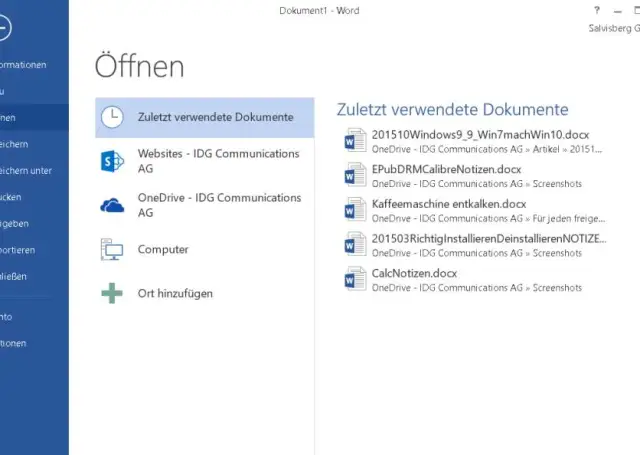Open EPubDRMCalibreNotizen.docx
This screenshot has height=455, width=640.
[x=447, y=169]
